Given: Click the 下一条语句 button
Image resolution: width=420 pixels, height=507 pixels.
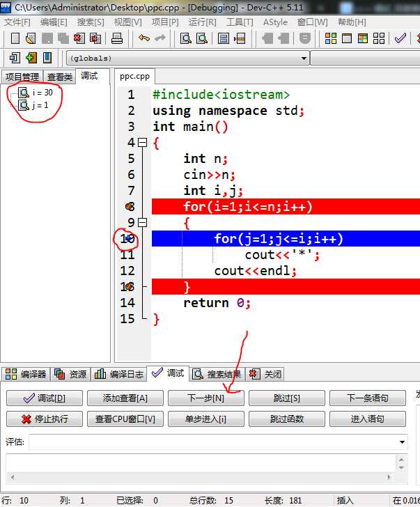Looking at the screenshot, I should point(368,398).
